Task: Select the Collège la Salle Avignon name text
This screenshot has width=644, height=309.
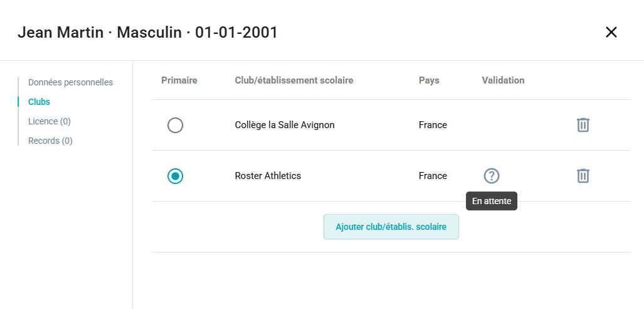Action: (x=285, y=125)
